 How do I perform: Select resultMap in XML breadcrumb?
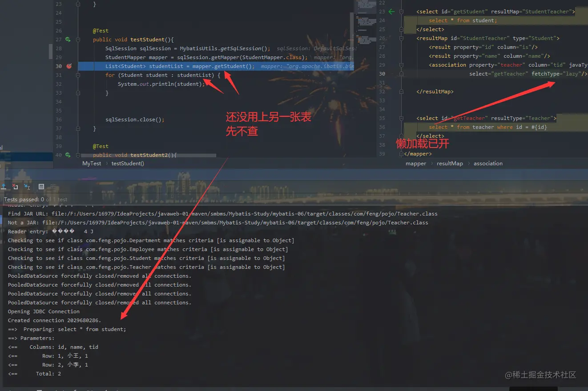(450, 164)
